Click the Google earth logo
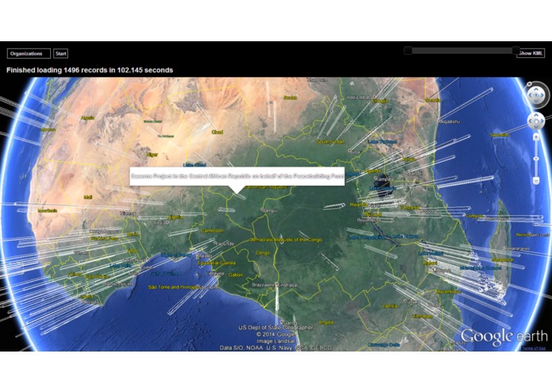 click(x=504, y=336)
